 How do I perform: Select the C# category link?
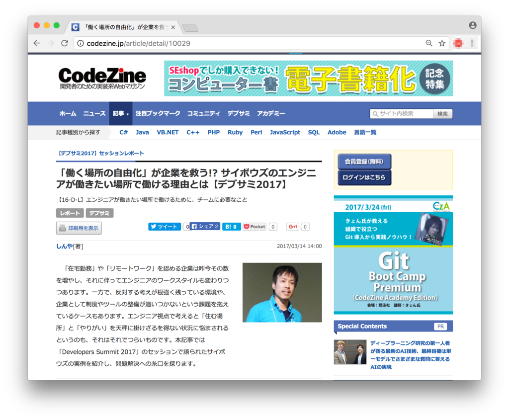(123, 132)
